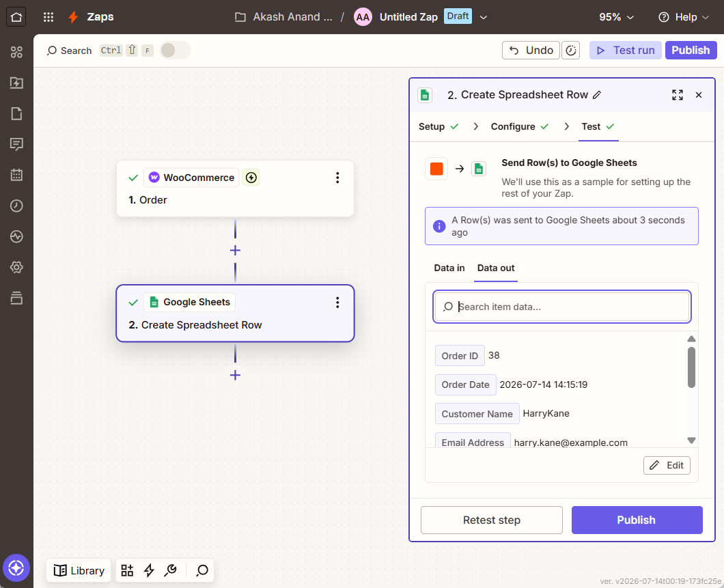Click the Undo button

531,51
